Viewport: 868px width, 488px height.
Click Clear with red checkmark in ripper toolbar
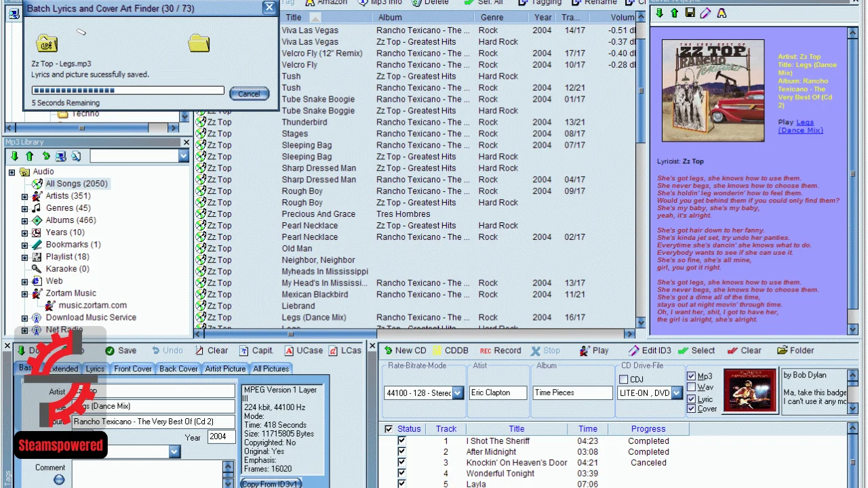point(744,350)
